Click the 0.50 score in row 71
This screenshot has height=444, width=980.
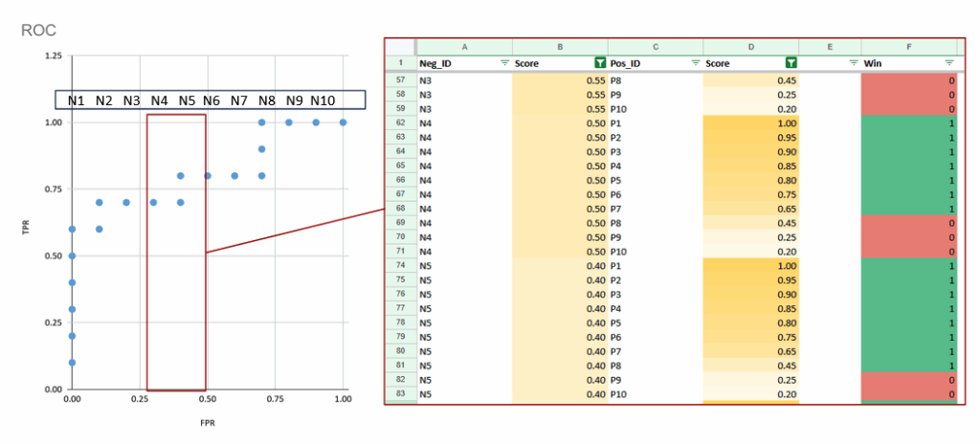(560, 252)
